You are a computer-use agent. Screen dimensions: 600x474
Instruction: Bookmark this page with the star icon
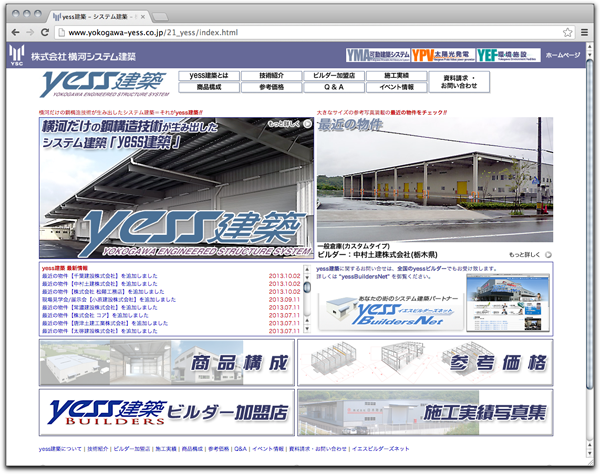click(567, 33)
